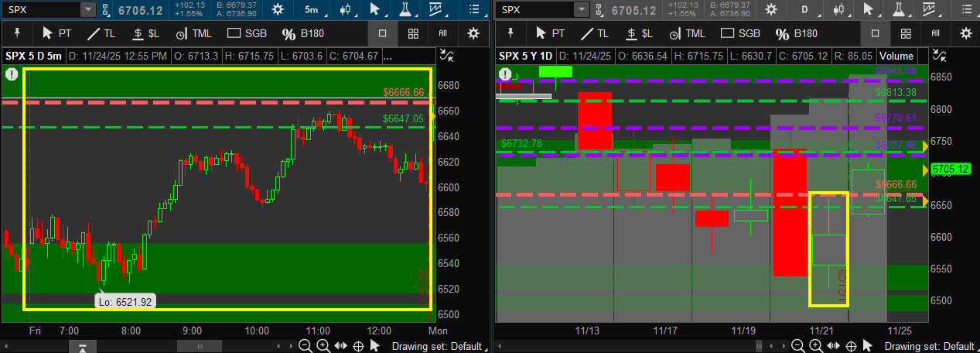This screenshot has width=980, height=353.
Task: Toggle pin drawing toolbar in left chart
Action: [x=17, y=34]
